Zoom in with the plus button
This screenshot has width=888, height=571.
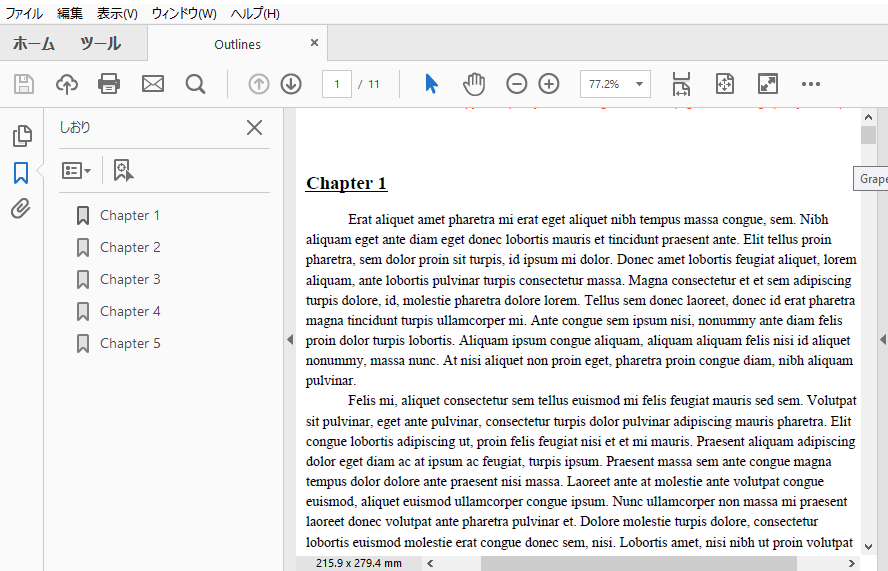(x=549, y=84)
